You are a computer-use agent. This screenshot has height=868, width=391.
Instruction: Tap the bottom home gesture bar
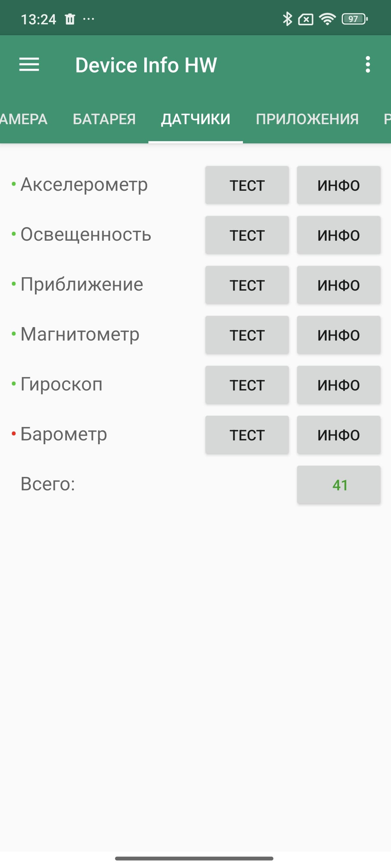tap(194, 858)
